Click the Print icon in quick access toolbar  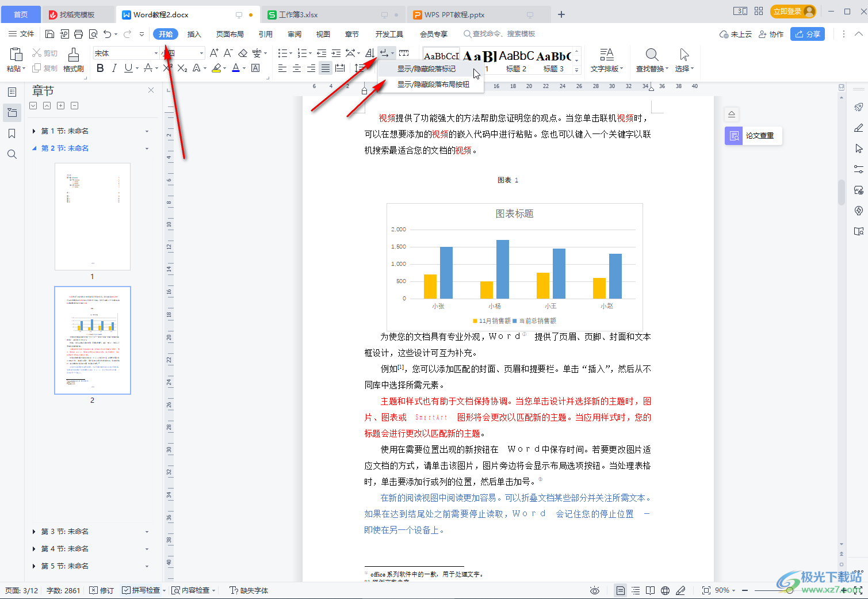(x=79, y=34)
